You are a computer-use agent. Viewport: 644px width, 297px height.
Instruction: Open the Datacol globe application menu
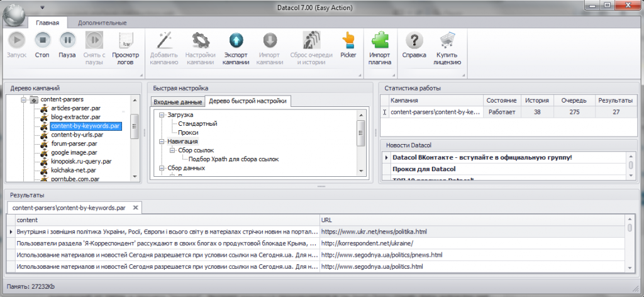14,15
